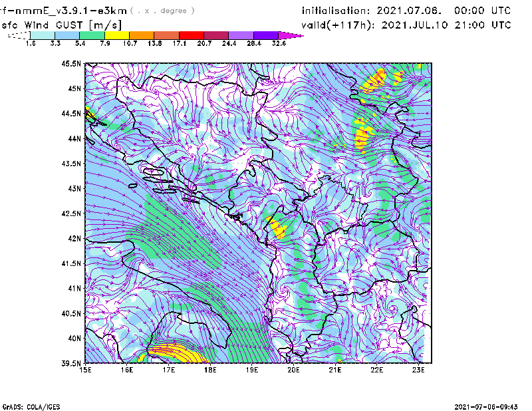
Task: Click the legend value 3.3
Action: coord(55,43)
